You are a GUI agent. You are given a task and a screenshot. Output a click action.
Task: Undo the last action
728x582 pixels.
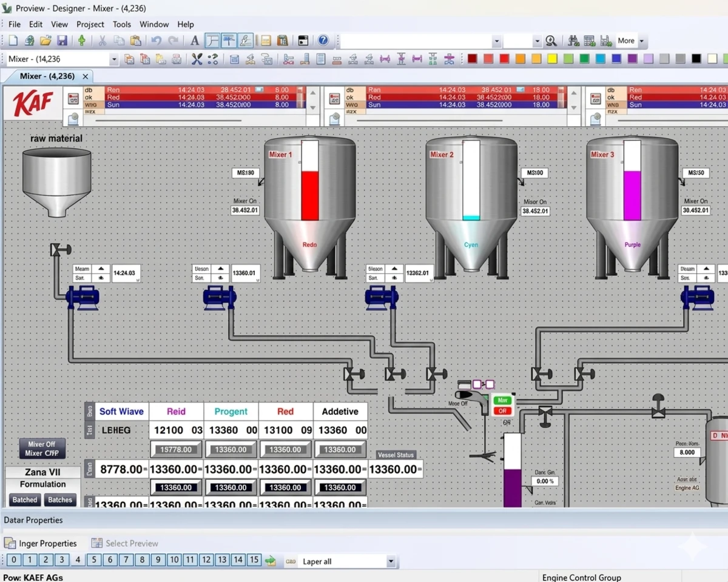[x=157, y=41]
